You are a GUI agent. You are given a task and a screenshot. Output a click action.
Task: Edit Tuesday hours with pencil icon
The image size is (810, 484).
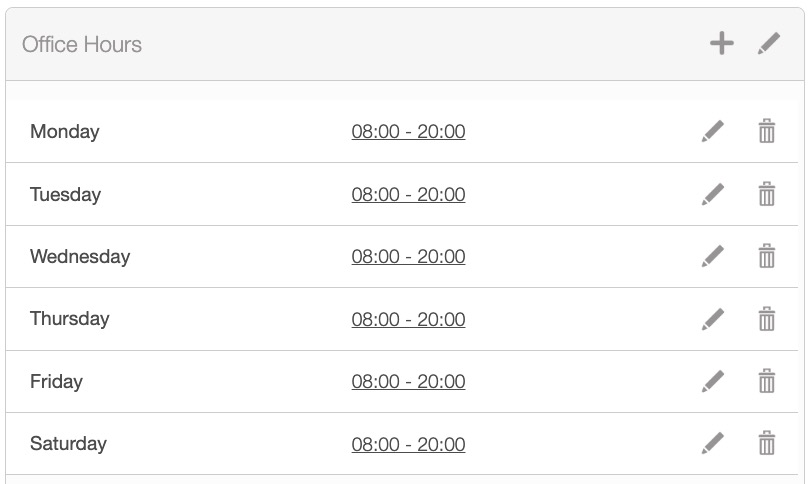(712, 194)
